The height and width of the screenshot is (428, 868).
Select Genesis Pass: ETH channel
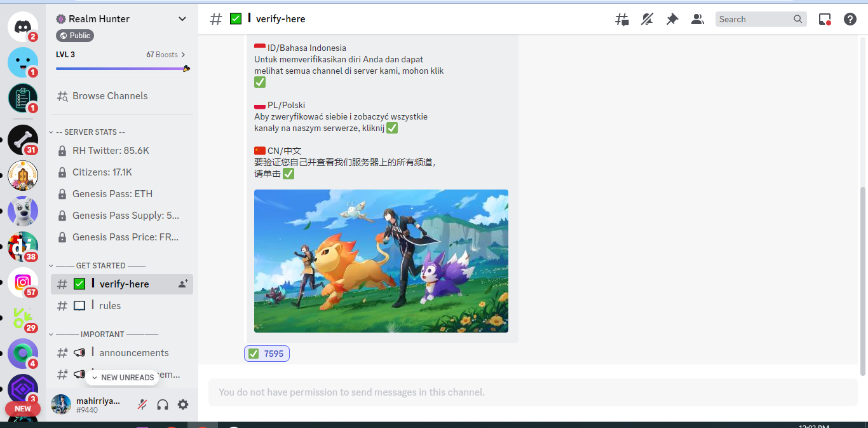(122, 194)
